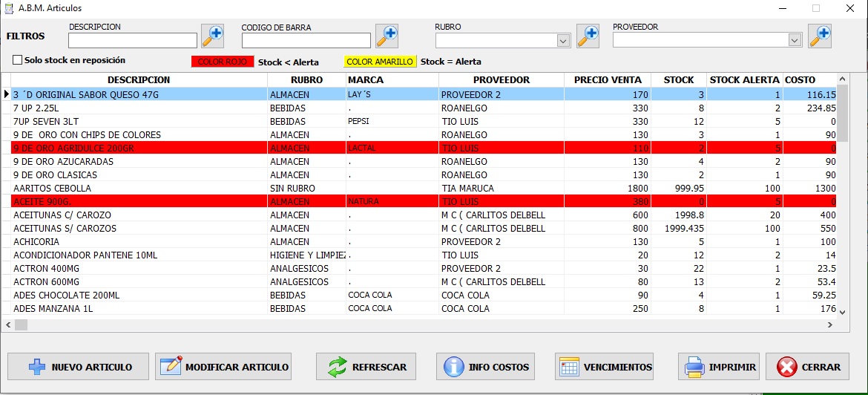Click the search icon next to DESCRIPCION filter
Viewport: 868px width, 395px height.
tap(212, 36)
